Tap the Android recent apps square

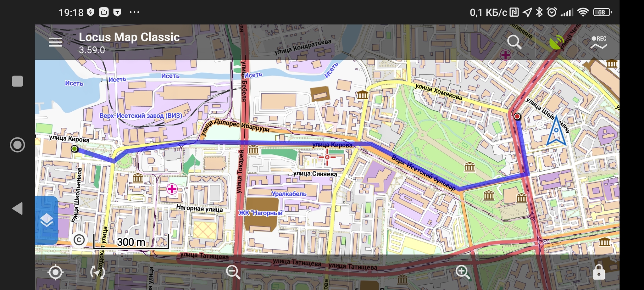click(17, 81)
